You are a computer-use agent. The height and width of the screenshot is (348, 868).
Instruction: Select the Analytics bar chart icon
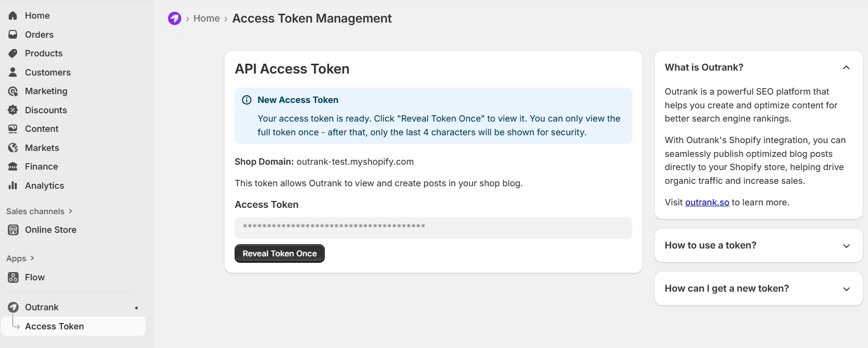[13, 185]
